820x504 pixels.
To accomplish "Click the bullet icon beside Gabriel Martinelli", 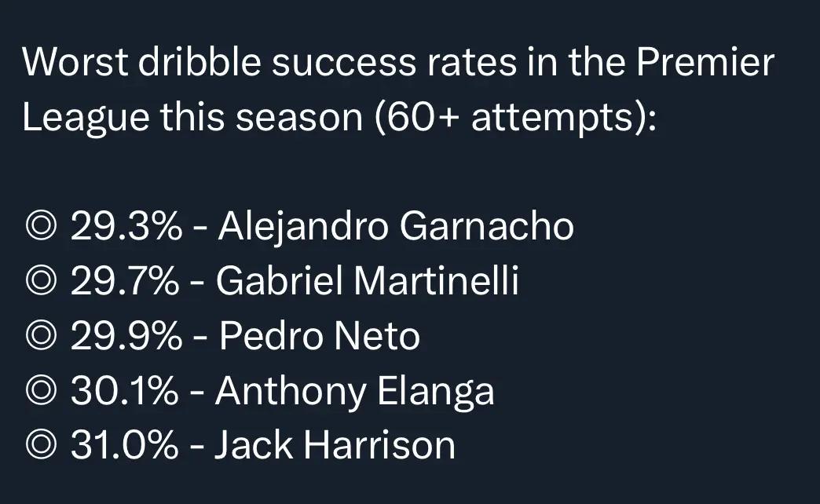I will pos(41,281).
